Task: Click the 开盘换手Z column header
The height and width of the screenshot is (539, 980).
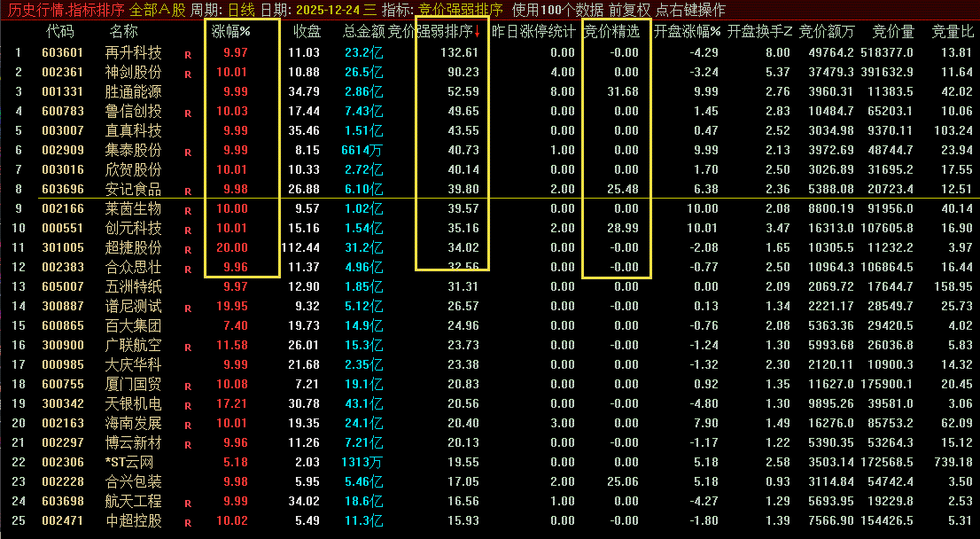Action: 760,31
